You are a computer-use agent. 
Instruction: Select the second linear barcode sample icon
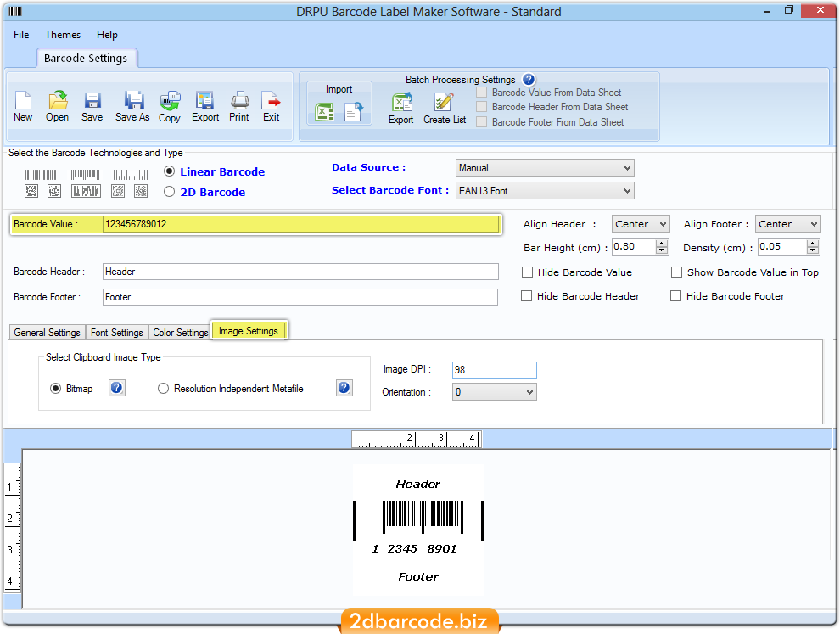tap(85, 175)
